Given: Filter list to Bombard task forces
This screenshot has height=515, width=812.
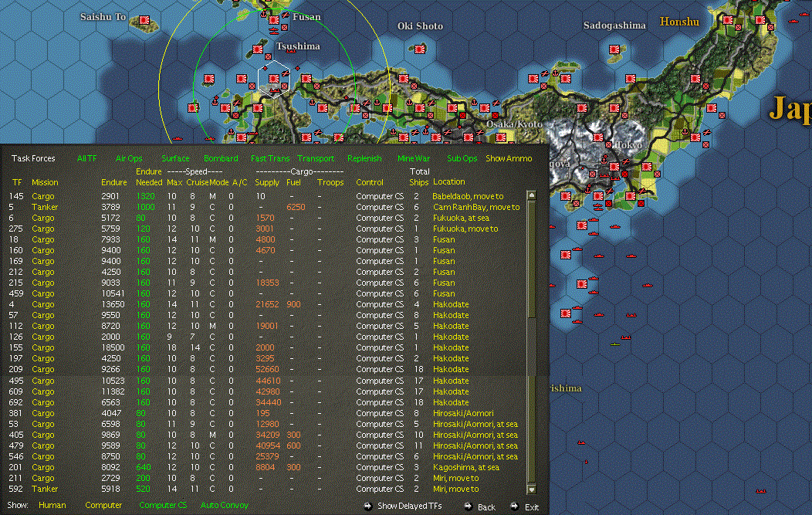Looking at the screenshot, I should [x=221, y=158].
